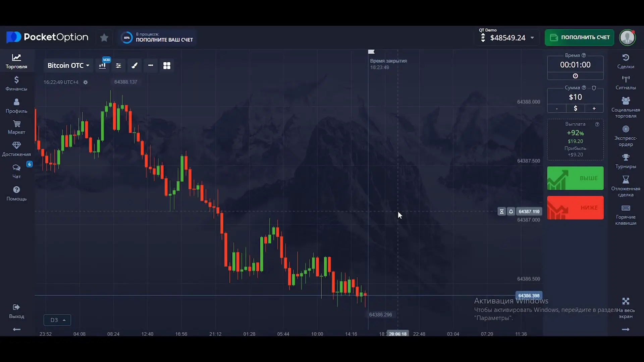
Task: Go to Финансы section
Action: tap(16, 83)
